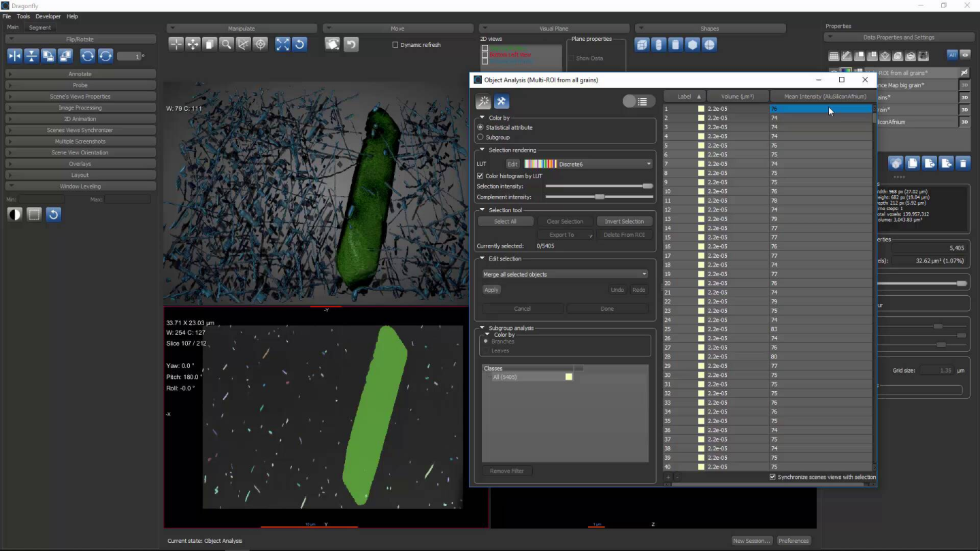The image size is (980, 551).
Task: Expand the Image Processing panel
Action: click(x=80, y=107)
